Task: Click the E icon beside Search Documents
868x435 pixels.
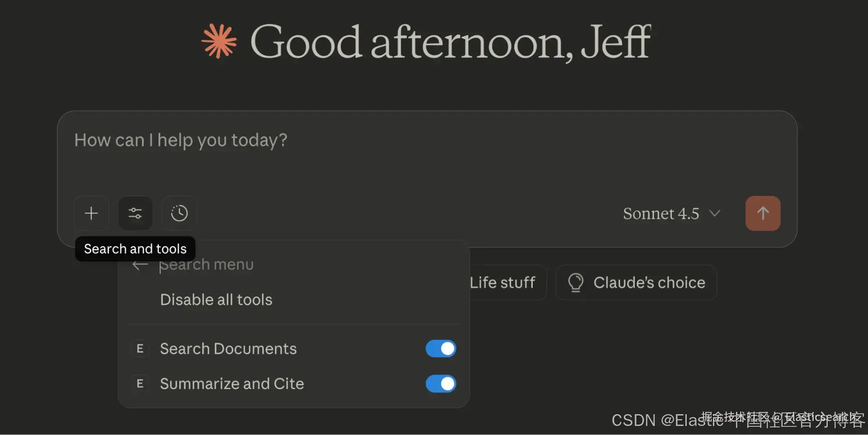Action: click(140, 349)
